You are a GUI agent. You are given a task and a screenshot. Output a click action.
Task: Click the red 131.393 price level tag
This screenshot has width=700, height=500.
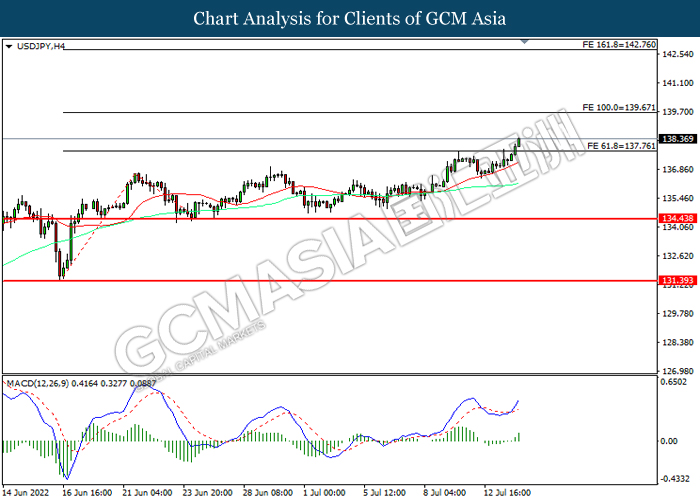click(x=677, y=280)
